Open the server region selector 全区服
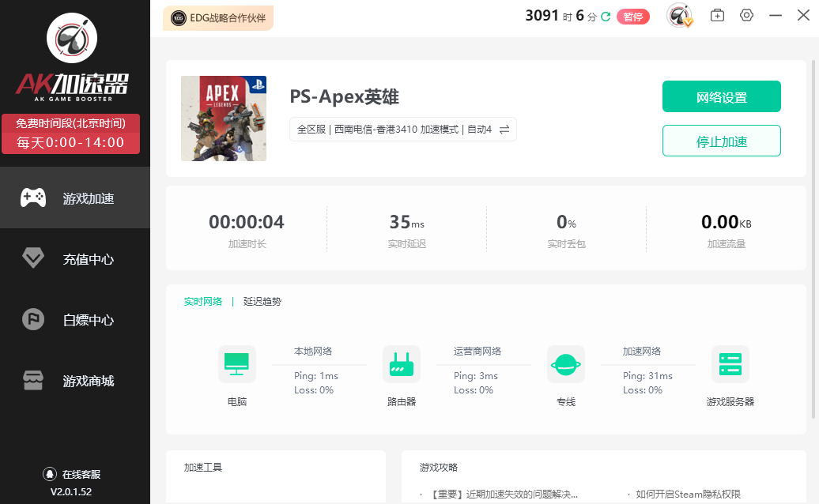The image size is (819, 504). pos(311,130)
